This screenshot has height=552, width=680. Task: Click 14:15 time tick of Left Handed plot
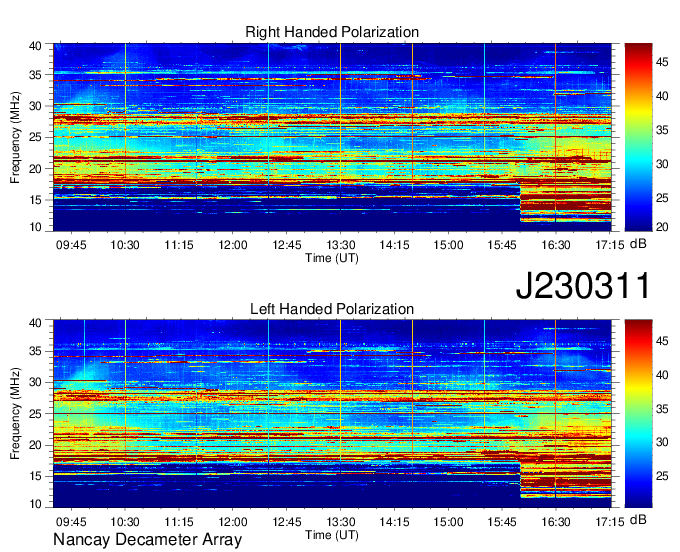(x=394, y=521)
